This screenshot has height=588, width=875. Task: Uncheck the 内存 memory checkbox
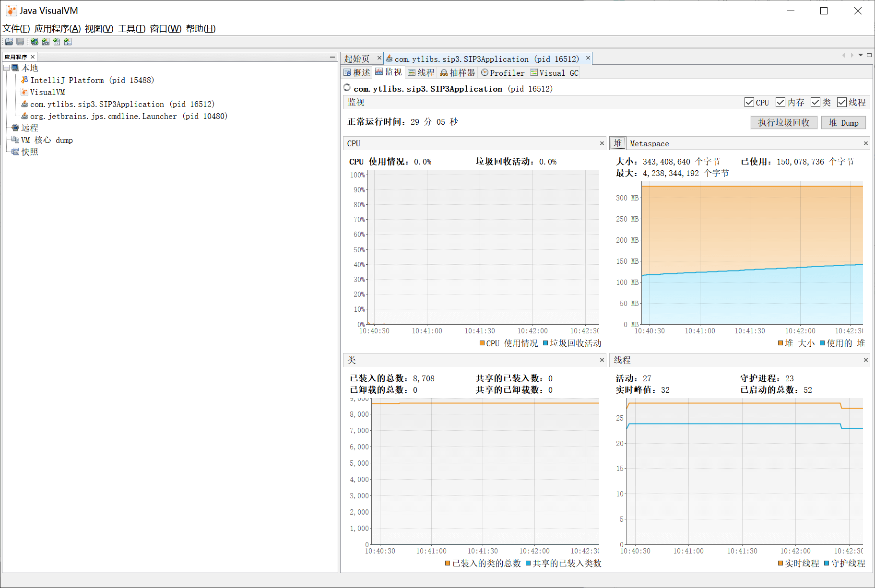[780, 103]
